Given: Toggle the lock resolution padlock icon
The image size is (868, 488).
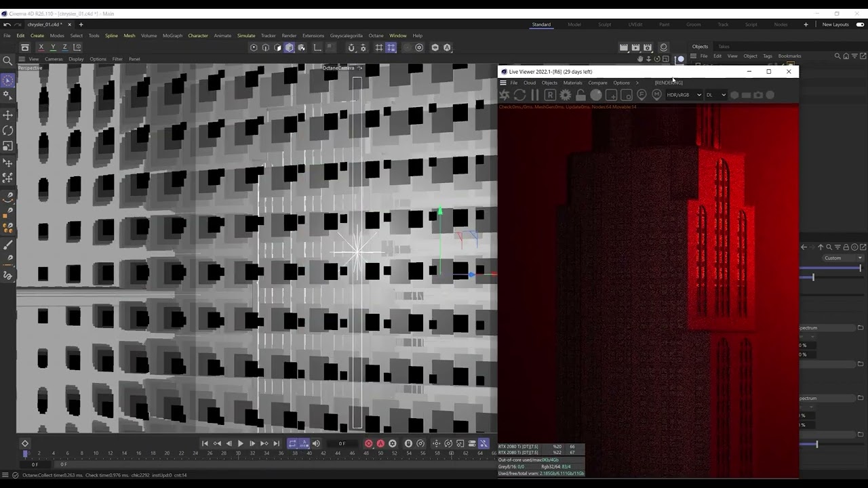Looking at the screenshot, I should 580,95.
